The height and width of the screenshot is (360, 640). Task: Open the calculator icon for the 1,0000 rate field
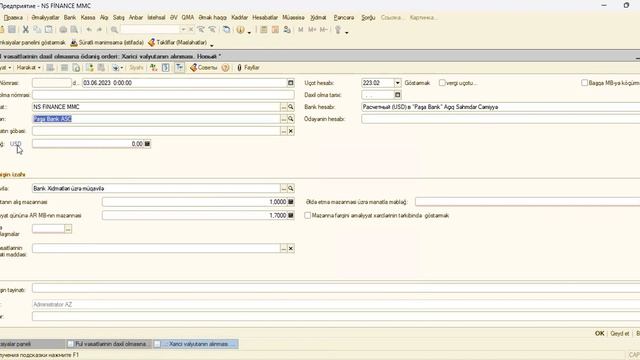click(x=291, y=202)
